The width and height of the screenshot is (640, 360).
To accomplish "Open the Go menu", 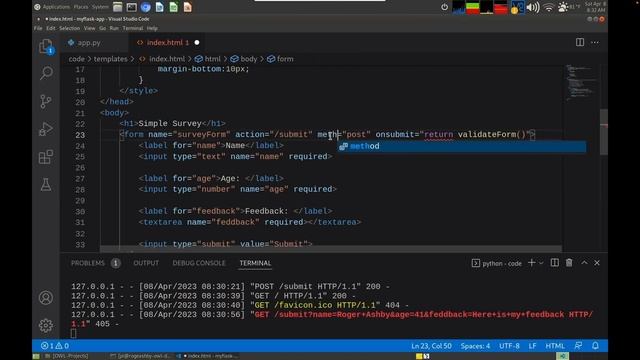I will [x=102, y=28].
